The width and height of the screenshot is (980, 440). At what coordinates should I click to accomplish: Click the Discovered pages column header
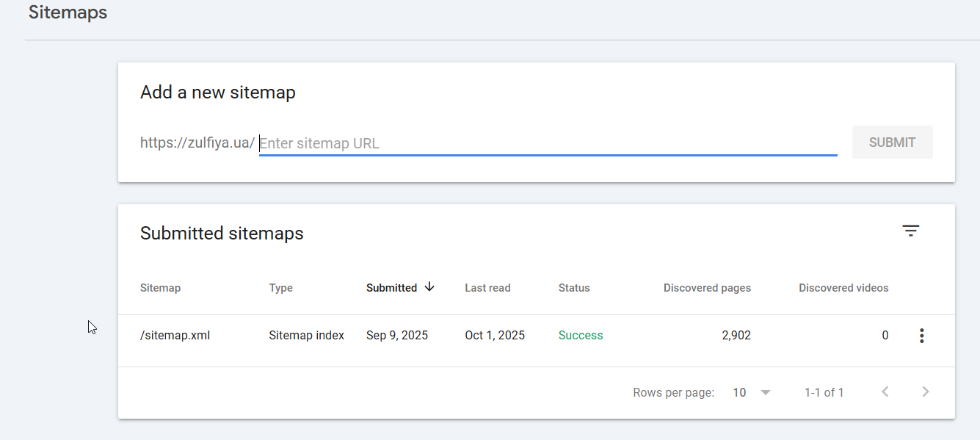point(707,288)
